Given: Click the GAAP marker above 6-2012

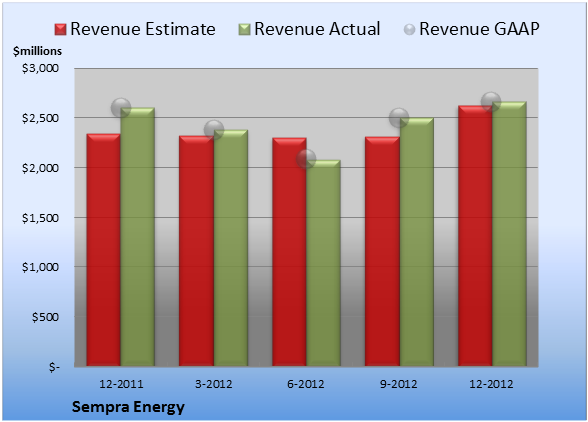Looking at the screenshot, I should coord(306,159).
